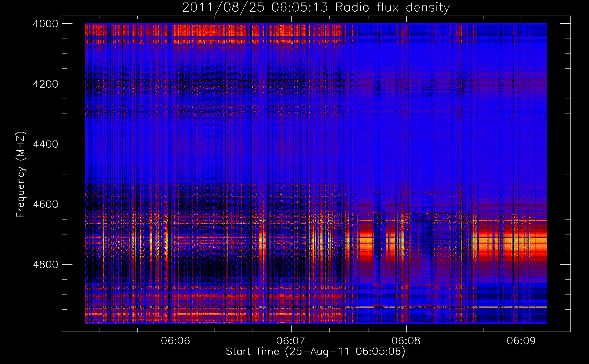Click the 06:07 time tick label
Image resolution: width=589 pixels, height=364 pixels.
point(290,341)
